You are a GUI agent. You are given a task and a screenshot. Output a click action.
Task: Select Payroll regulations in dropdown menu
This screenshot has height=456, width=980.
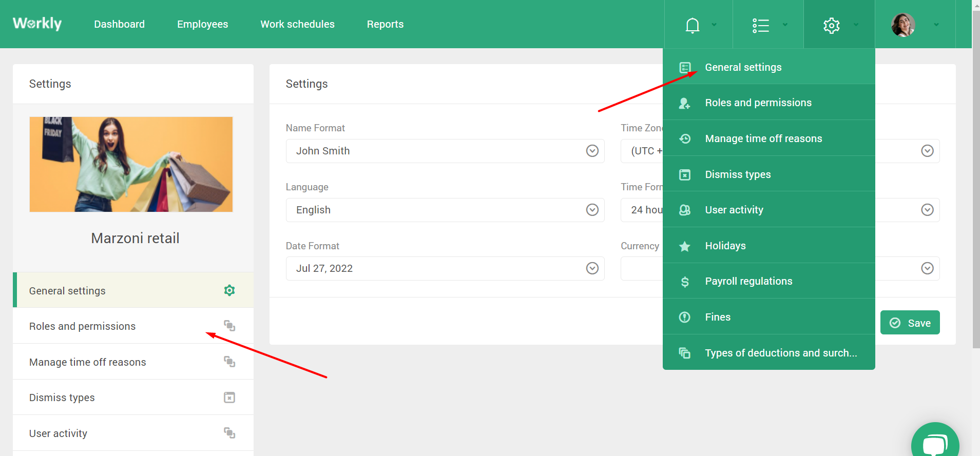(769, 281)
